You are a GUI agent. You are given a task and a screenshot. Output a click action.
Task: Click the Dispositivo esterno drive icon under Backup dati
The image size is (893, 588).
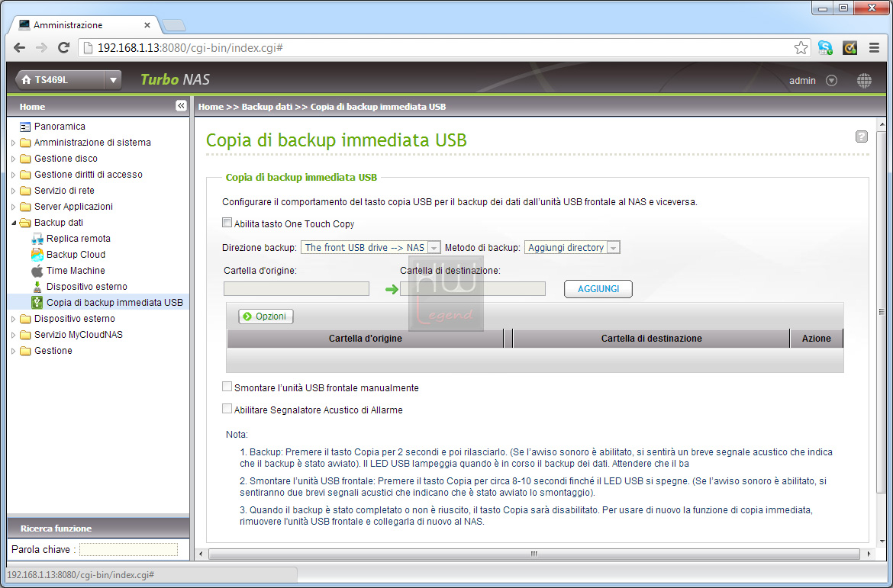[37, 286]
